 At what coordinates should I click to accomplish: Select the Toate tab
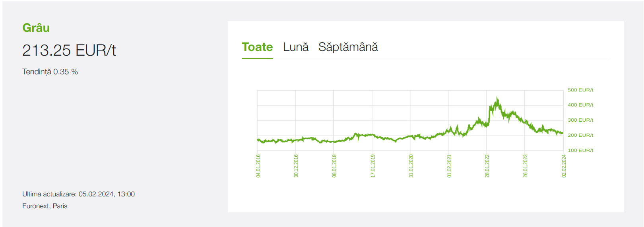pos(257,47)
